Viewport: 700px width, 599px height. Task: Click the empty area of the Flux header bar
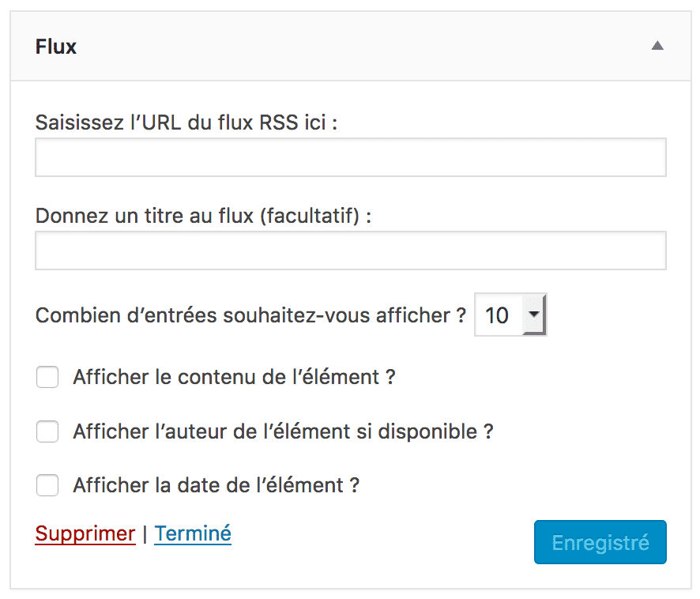pyautogui.click(x=356, y=47)
